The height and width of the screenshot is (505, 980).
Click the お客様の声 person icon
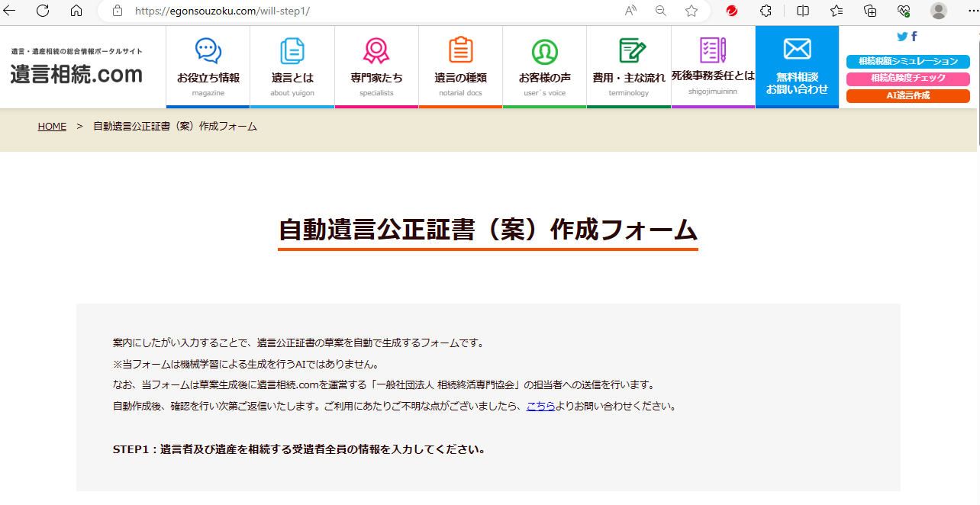tap(545, 51)
